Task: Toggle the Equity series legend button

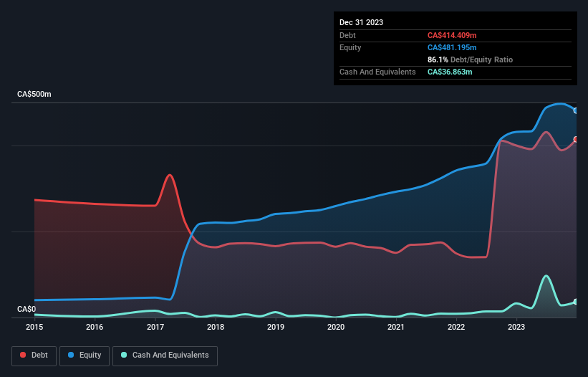Action: click(85, 355)
